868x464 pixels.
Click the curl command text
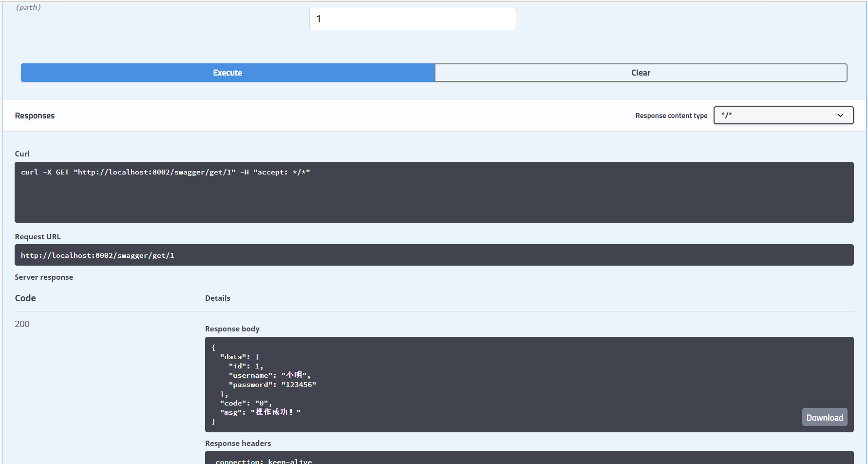(x=166, y=172)
